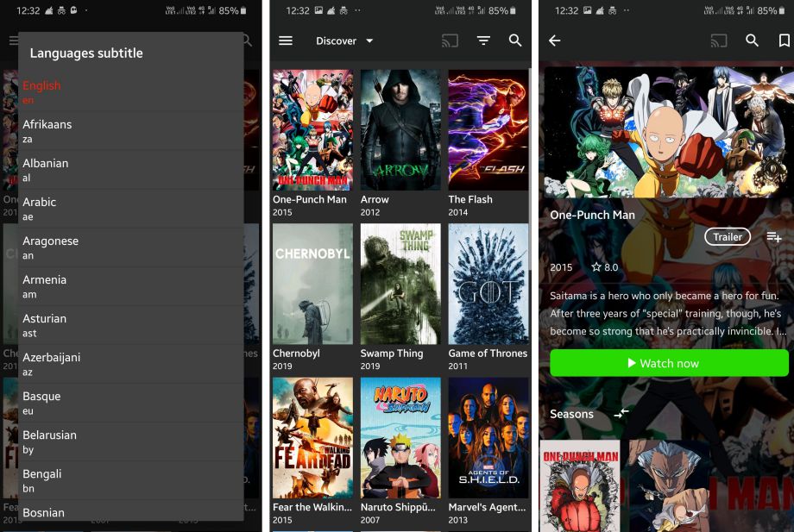Bookmark One-Punch Man

pyautogui.click(x=784, y=41)
